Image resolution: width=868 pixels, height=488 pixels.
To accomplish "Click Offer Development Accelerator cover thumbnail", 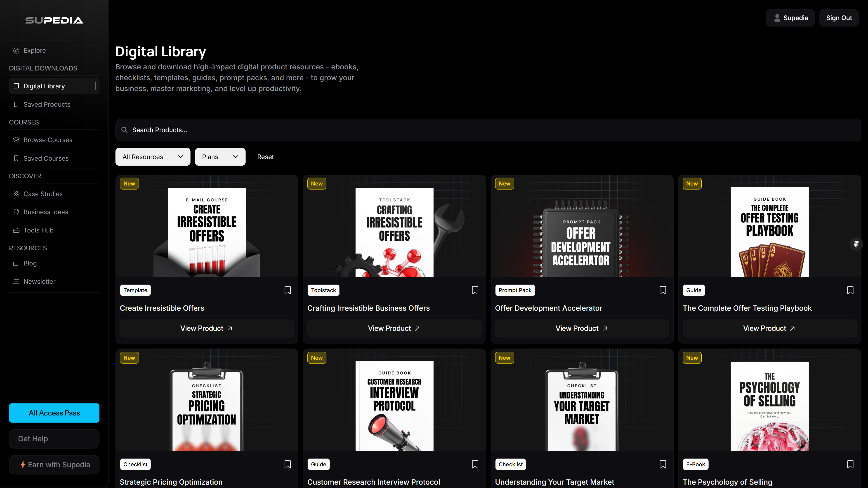I will (x=582, y=226).
